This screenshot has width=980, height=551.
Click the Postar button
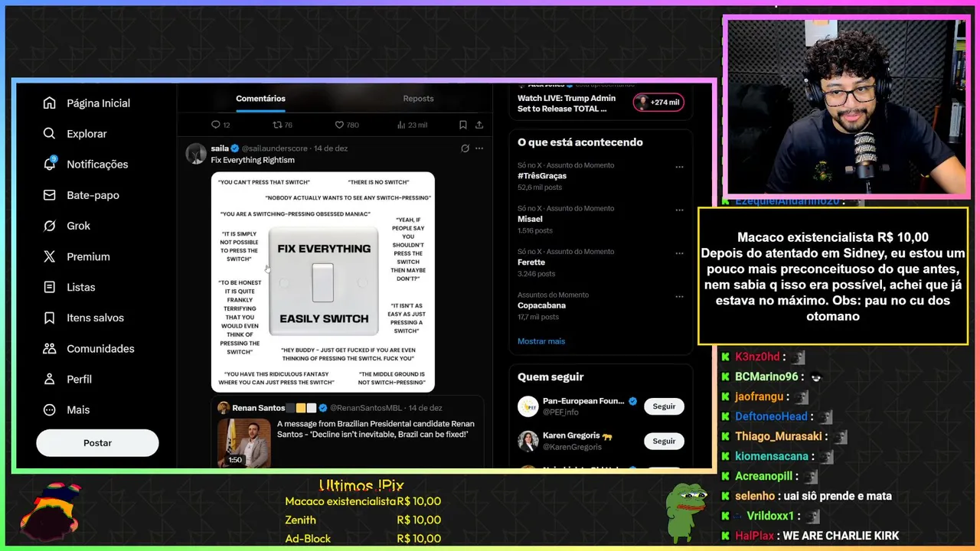tap(97, 443)
